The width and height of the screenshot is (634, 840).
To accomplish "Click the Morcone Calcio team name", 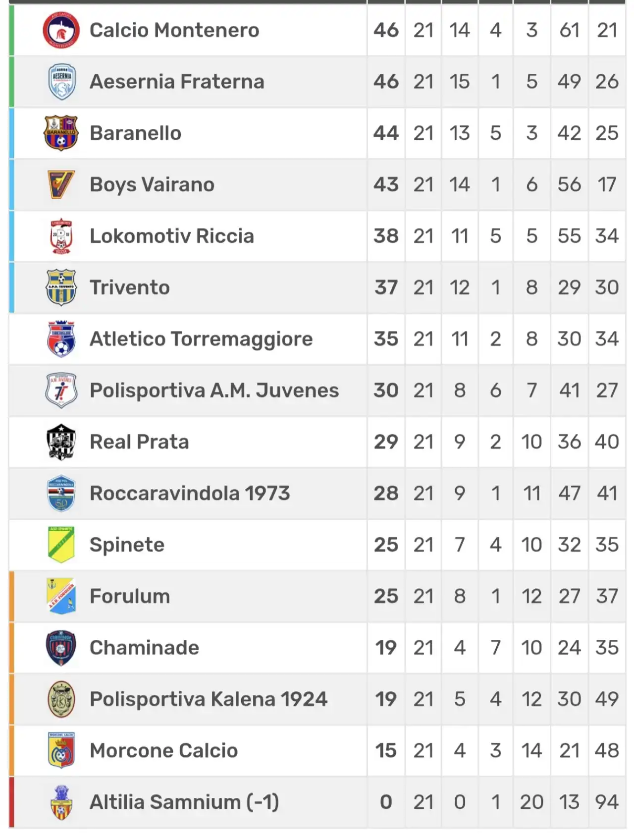I will click(163, 751).
